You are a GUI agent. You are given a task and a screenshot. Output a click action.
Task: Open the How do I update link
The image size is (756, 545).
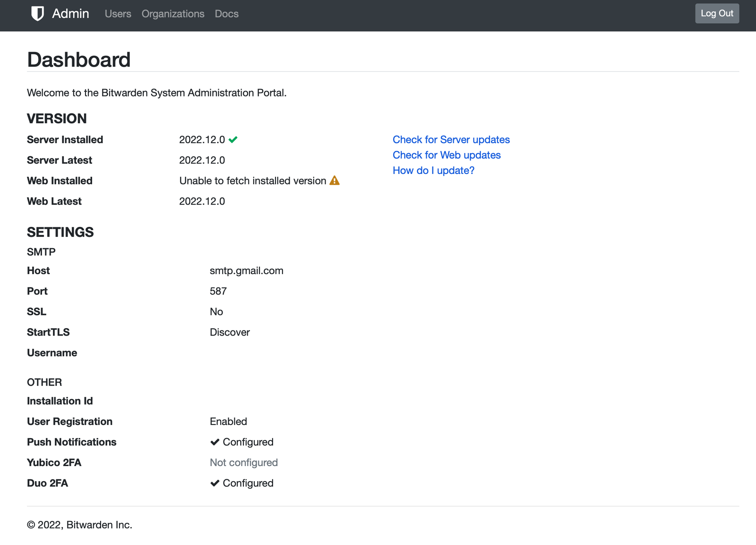[433, 170]
